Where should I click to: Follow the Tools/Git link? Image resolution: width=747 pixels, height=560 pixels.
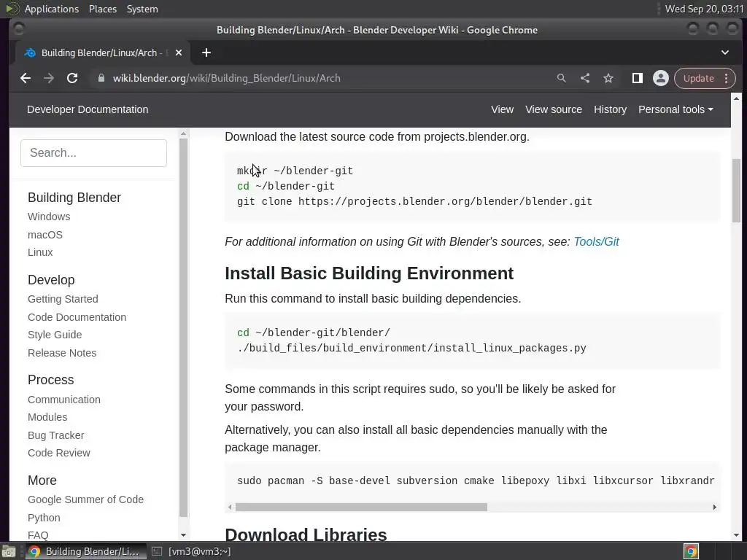(596, 242)
